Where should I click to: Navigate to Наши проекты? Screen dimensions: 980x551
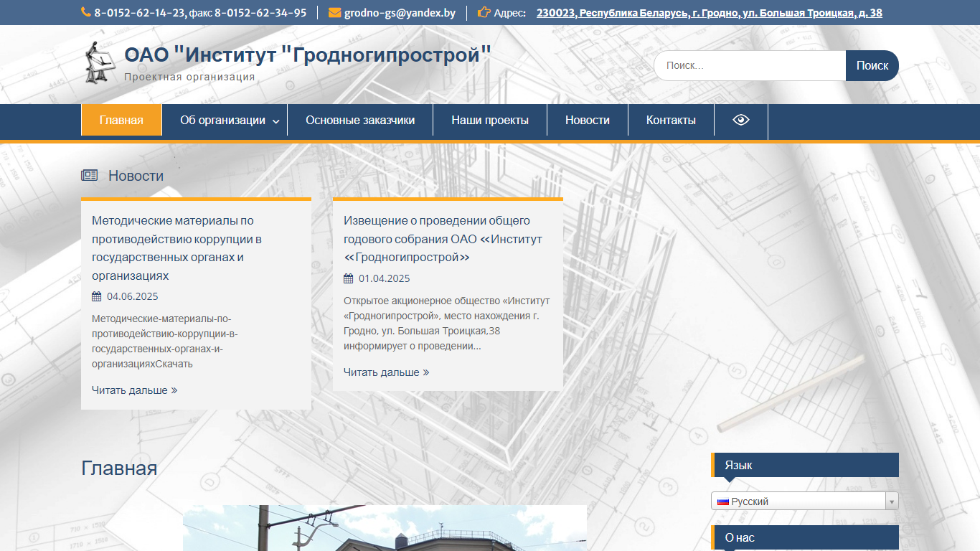[x=490, y=120]
